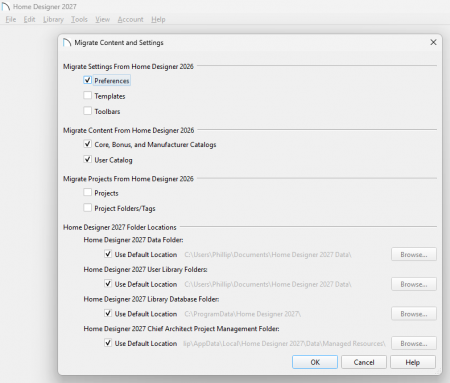
Task: Toggle Use Default Location for User Library Folders
Action: [x=108, y=284]
